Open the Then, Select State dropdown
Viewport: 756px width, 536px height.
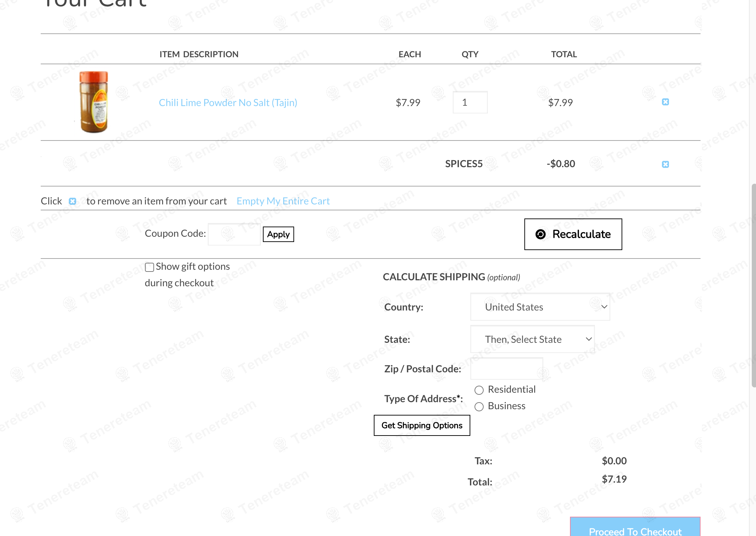532,339
